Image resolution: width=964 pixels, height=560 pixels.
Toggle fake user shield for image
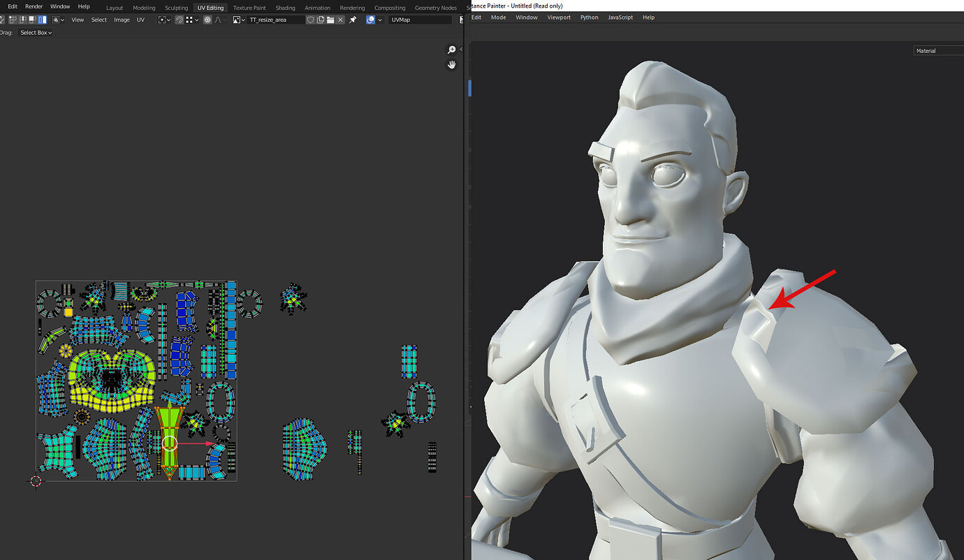click(x=311, y=20)
